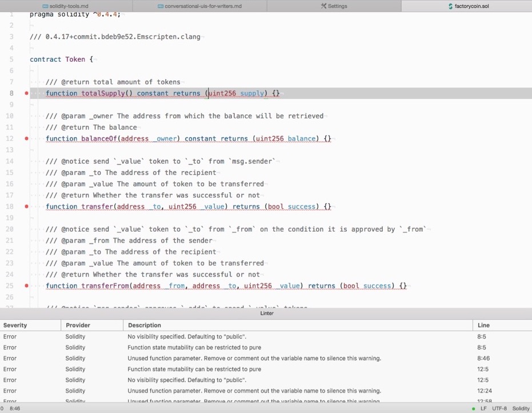Click the red error dot beside line 12
Screen dimensions: 532x413
(26, 138)
